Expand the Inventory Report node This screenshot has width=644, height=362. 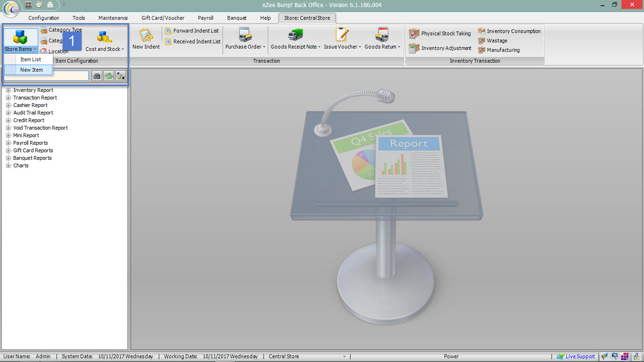(8, 90)
